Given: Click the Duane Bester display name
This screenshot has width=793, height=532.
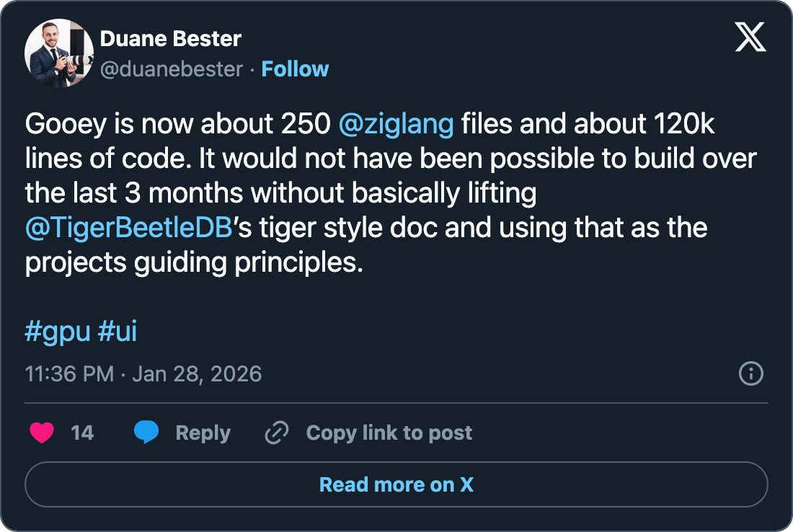Looking at the screenshot, I should coord(171,38).
